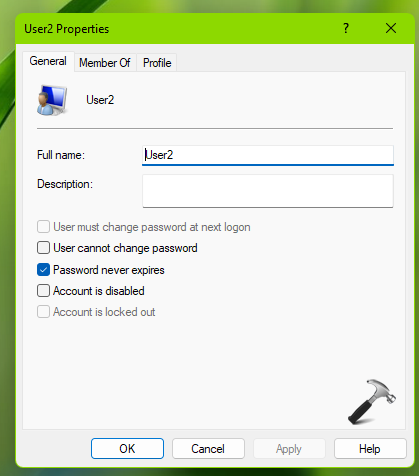The height and width of the screenshot is (476, 419).
Task: Click the Description text field
Action: [268, 191]
